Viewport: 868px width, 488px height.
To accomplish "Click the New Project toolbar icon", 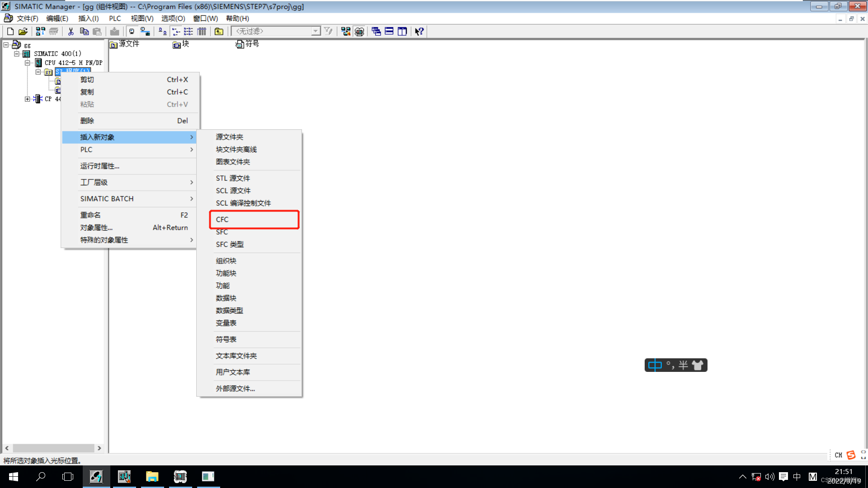I will coord(10,31).
